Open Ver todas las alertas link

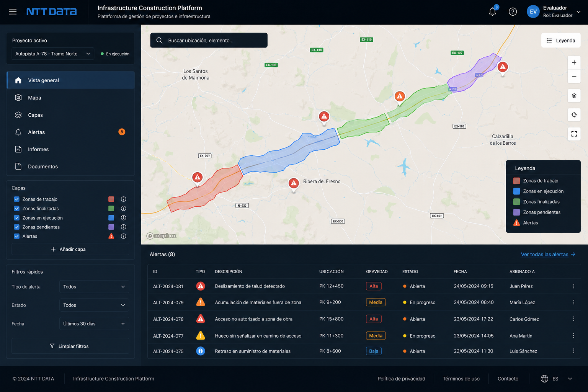pyautogui.click(x=548, y=254)
